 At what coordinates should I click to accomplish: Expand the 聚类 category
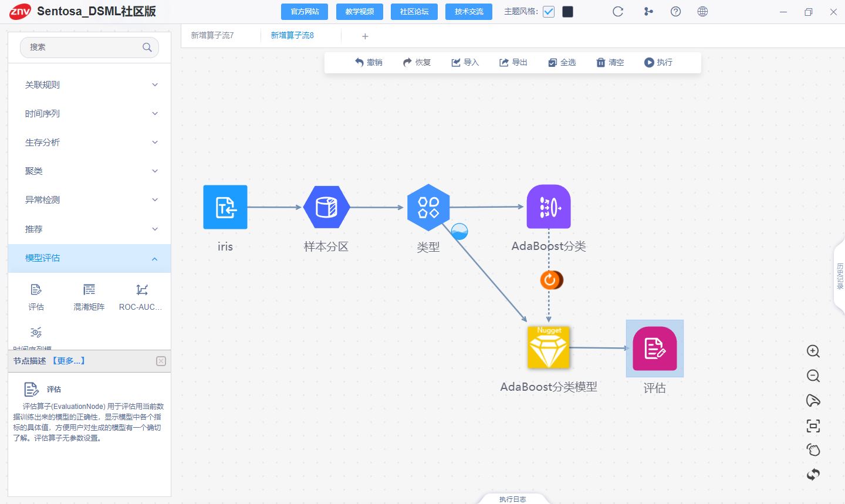pyautogui.click(x=89, y=171)
